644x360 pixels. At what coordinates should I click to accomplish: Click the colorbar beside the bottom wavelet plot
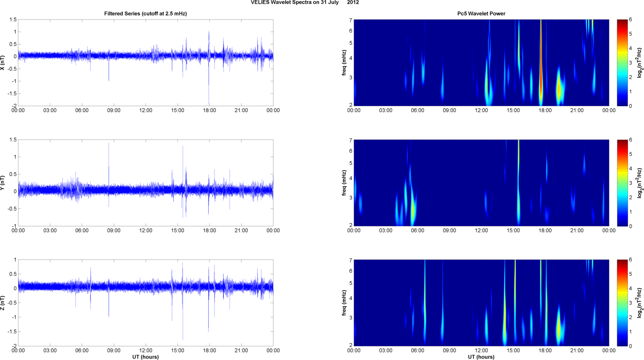coord(622,303)
